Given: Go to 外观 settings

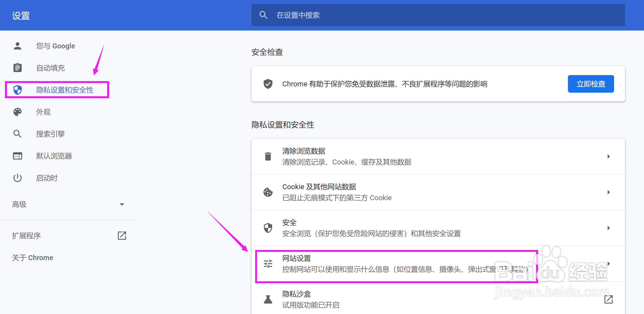Looking at the screenshot, I should (x=43, y=112).
